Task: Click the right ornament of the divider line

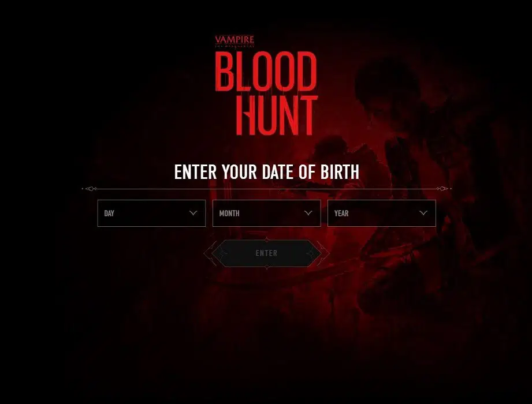Action: 444,189
